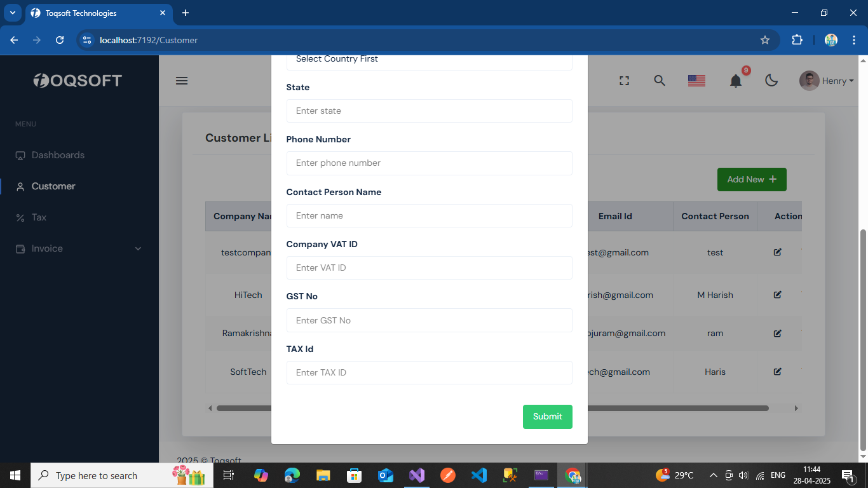Focus the Enter GST No field

(429, 320)
